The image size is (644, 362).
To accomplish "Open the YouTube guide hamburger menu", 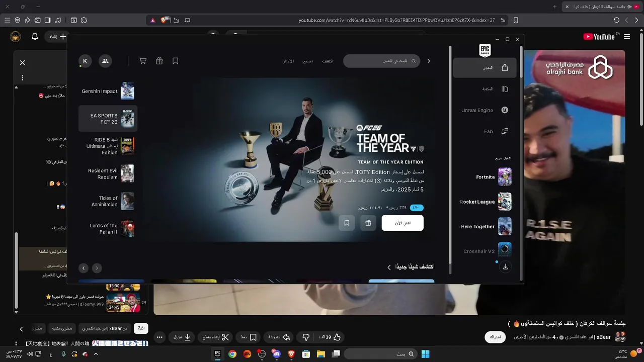I will pos(627,37).
